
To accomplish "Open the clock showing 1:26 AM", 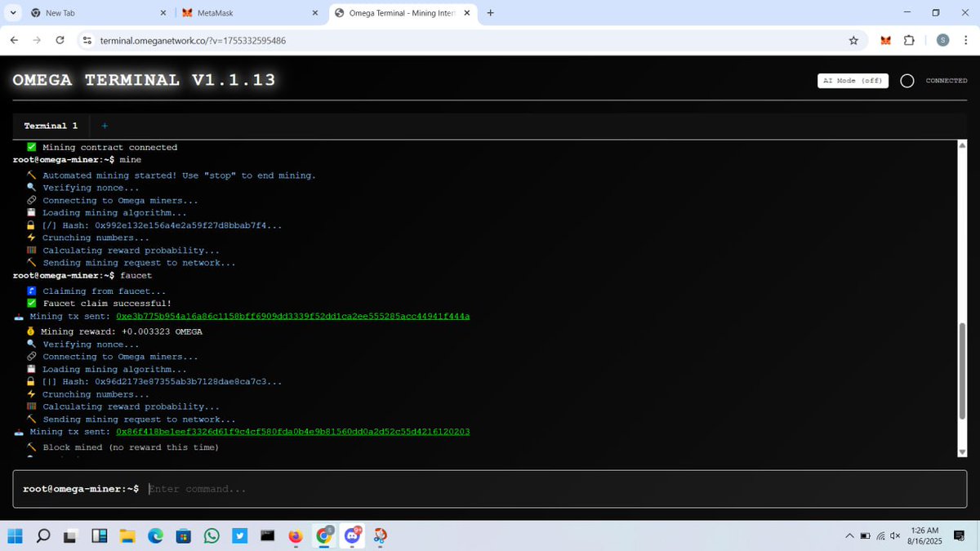I will [x=924, y=535].
